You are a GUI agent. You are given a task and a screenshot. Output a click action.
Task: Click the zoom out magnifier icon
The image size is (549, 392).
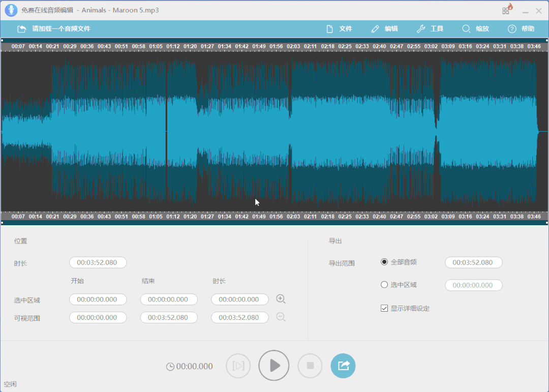281,317
